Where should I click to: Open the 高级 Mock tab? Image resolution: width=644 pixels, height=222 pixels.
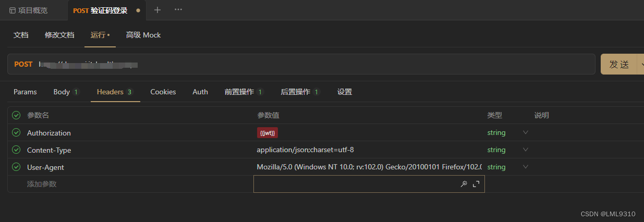pyautogui.click(x=143, y=35)
